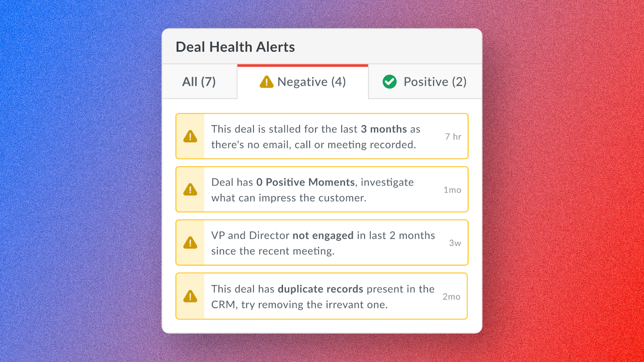
Task: Click warning icon on Positive Moments alert
Action: pos(190,189)
